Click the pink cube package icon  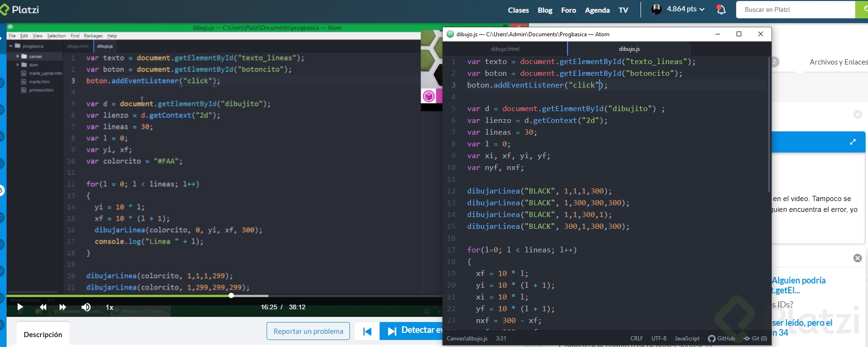point(429,97)
